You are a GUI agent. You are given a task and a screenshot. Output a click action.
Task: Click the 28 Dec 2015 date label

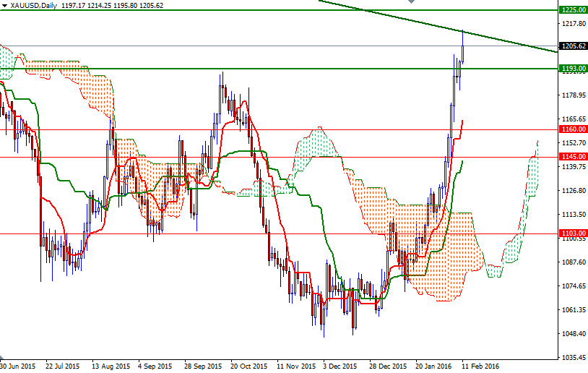click(388, 366)
